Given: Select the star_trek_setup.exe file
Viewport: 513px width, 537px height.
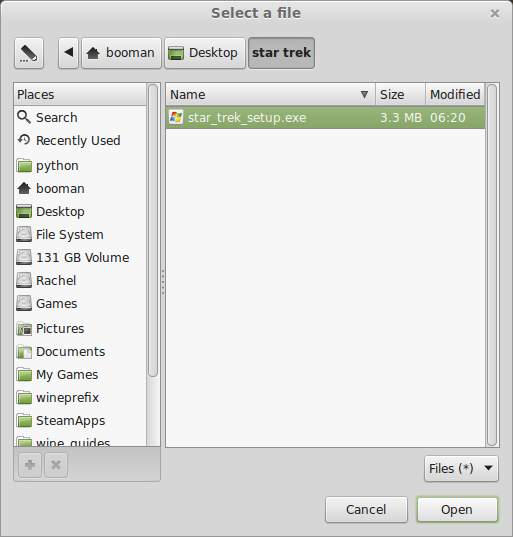Looking at the screenshot, I should [x=325, y=117].
